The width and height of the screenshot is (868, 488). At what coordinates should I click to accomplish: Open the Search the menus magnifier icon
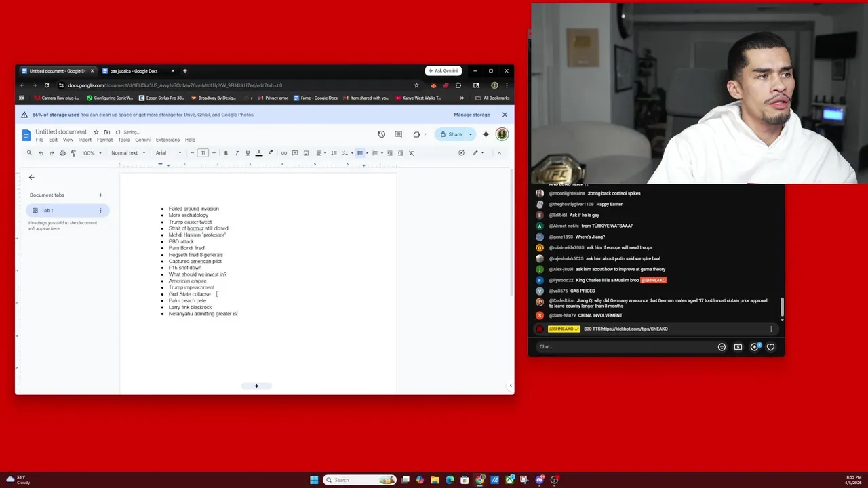29,153
